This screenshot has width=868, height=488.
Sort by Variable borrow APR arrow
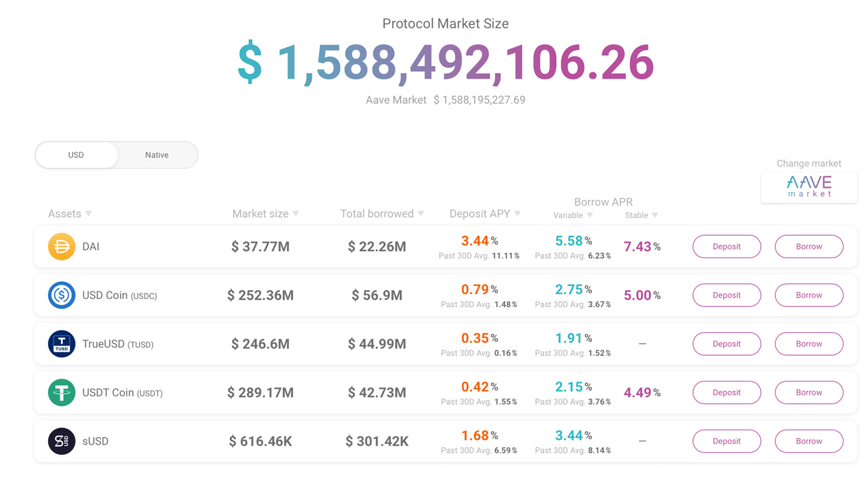590,216
